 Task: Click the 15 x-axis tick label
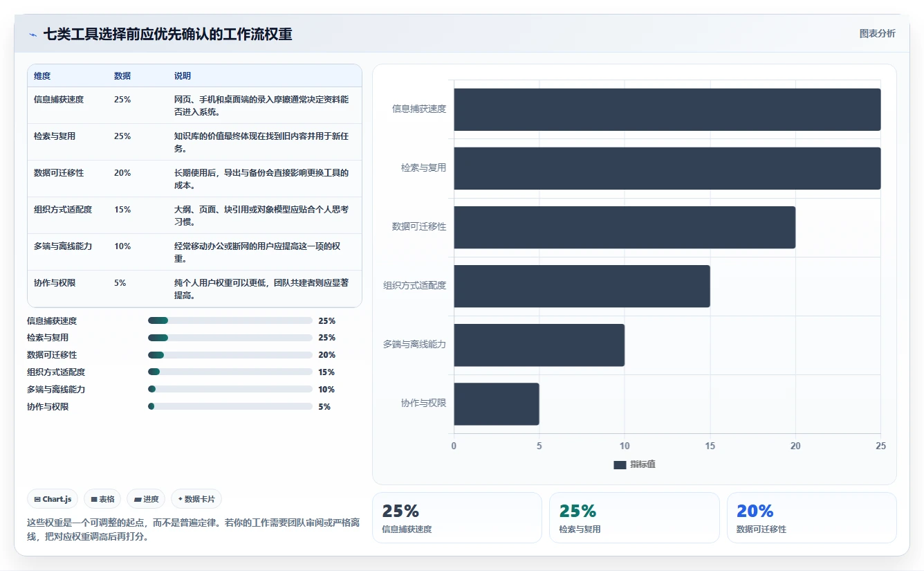click(x=710, y=446)
